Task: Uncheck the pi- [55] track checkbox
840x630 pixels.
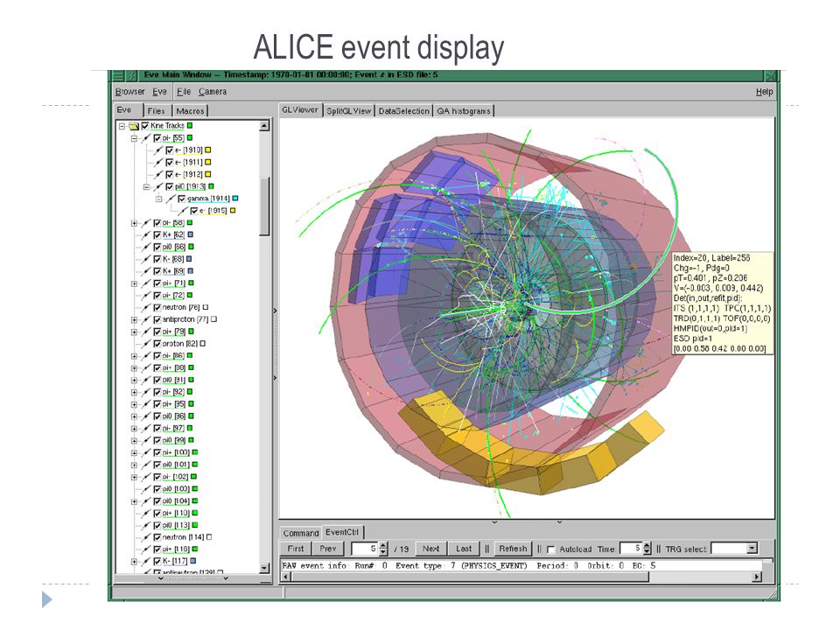Action: coord(157,138)
